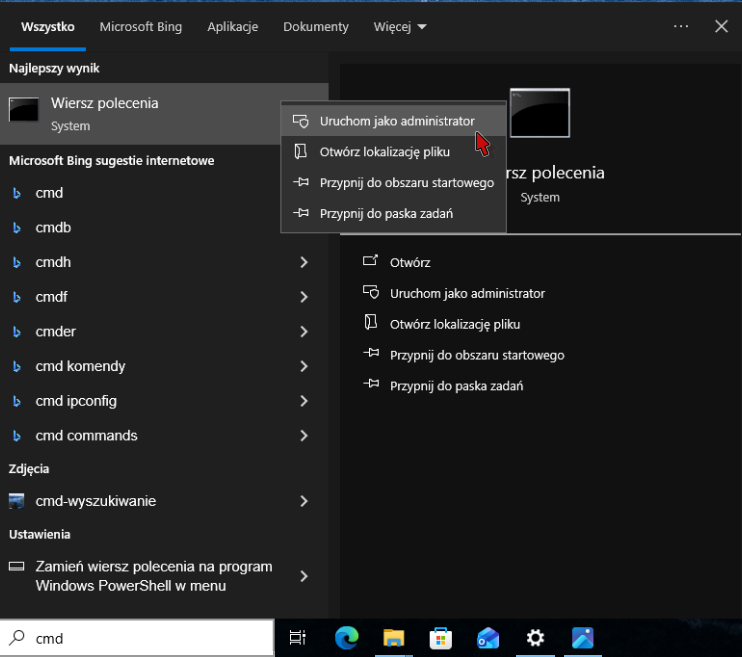
Task: Click the pin icon for obszaru startowego in preview
Action: point(371,352)
